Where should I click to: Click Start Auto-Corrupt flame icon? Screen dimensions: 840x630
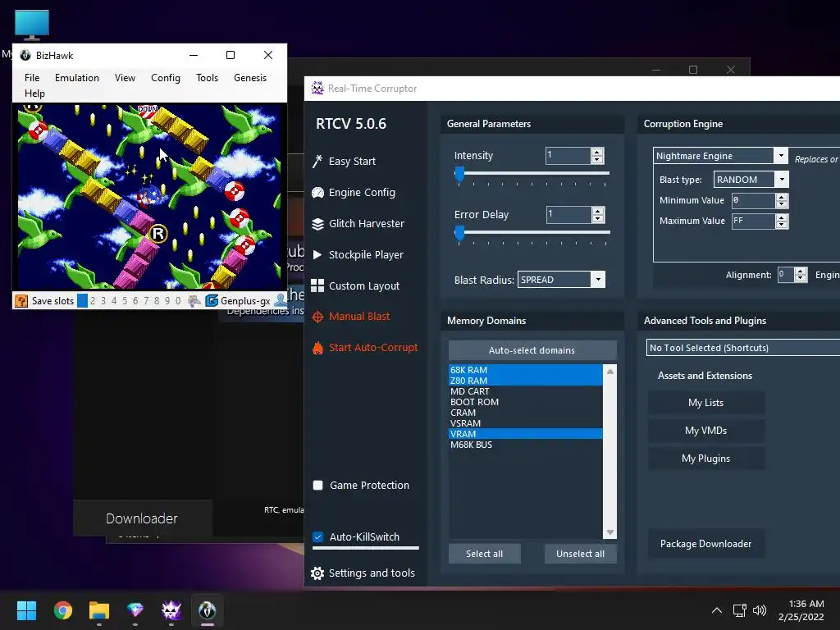(x=317, y=348)
